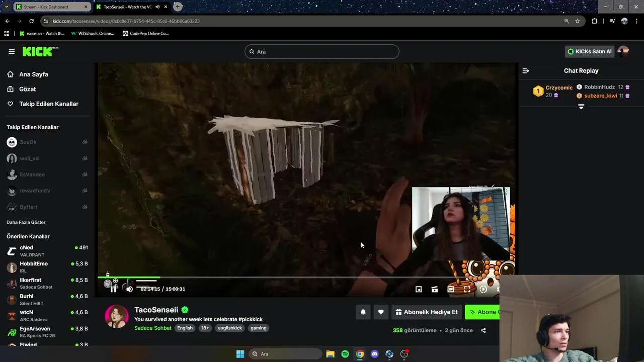The width and height of the screenshot is (644, 362).
Task: Open cNed recommended channel
Action: [47, 251]
